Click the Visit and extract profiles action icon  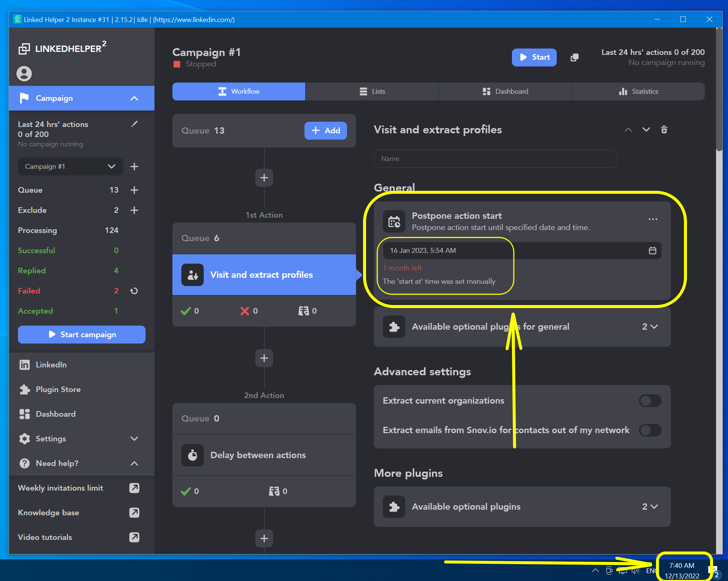pos(193,275)
